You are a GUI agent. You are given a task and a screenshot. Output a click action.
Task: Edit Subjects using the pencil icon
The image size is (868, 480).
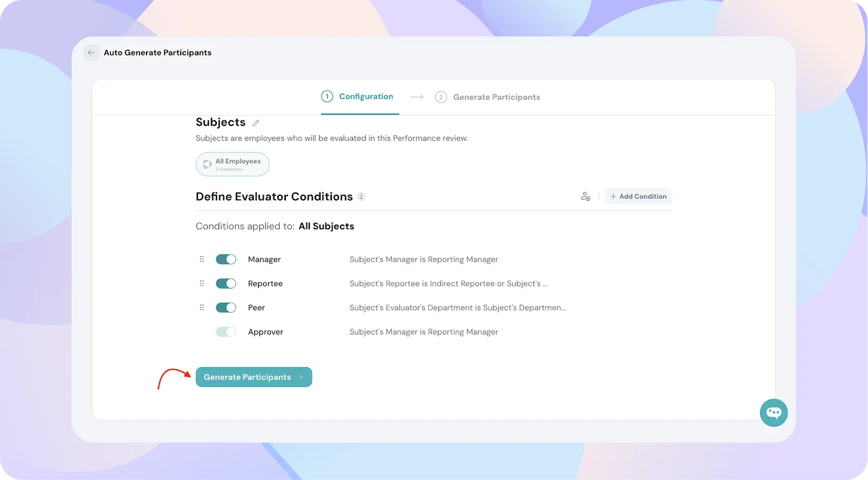click(256, 123)
